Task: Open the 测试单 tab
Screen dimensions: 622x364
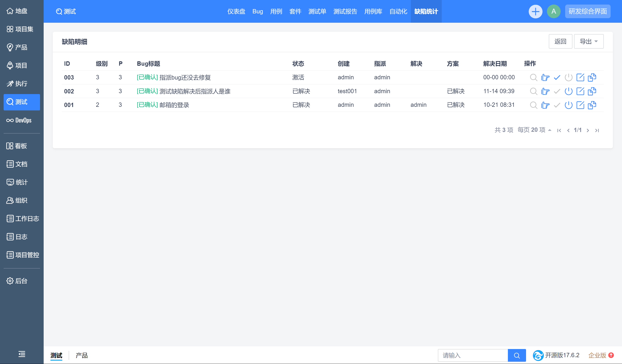Action: click(x=317, y=11)
